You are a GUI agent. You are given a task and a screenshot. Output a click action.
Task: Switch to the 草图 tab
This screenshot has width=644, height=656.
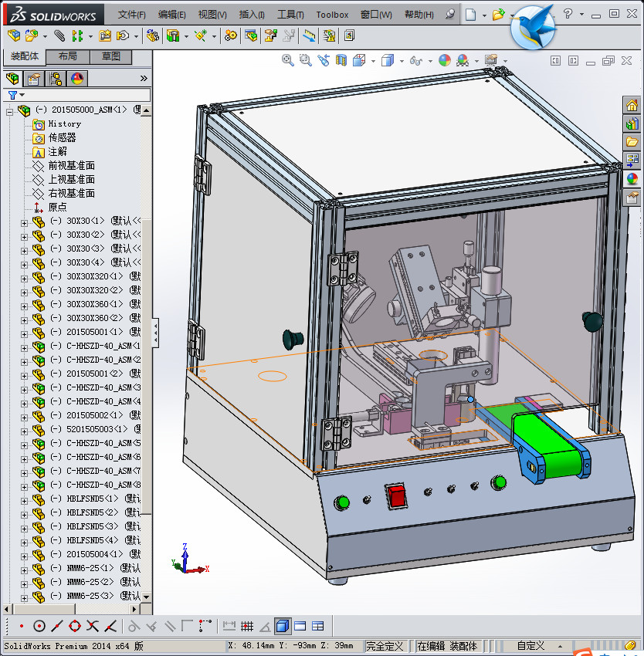(x=111, y=56)
